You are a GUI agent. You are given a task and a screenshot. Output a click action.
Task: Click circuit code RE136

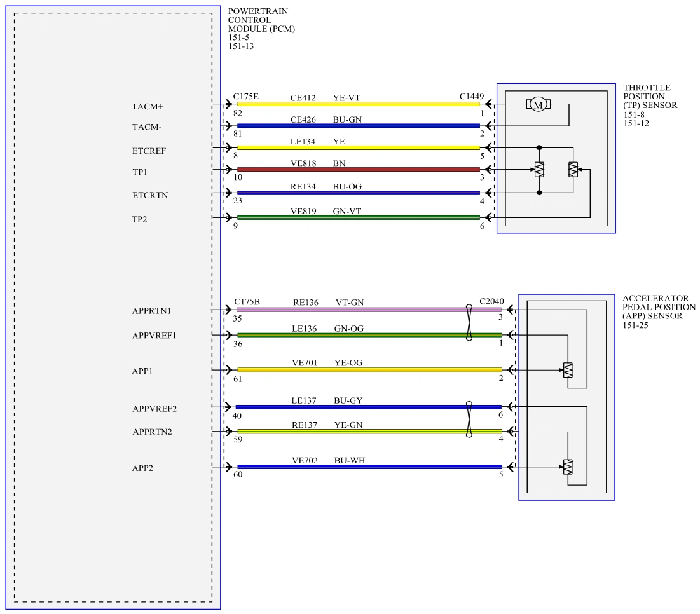coord(306,303)
